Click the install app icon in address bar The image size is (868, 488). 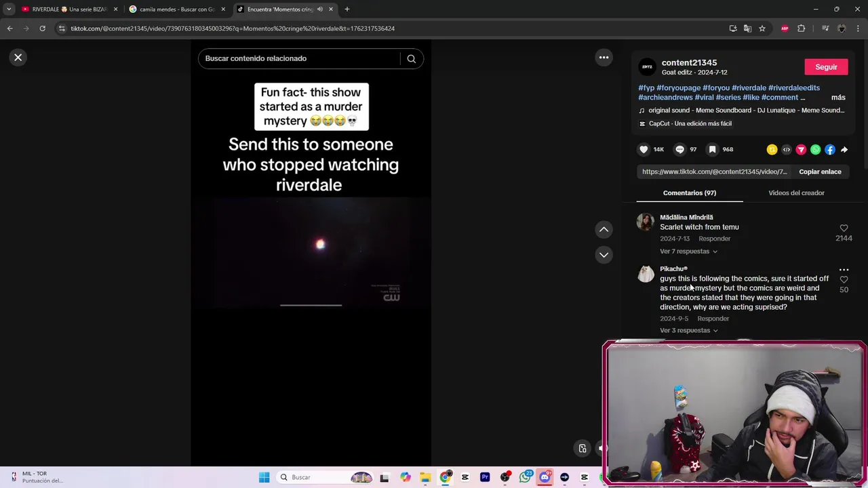point(733,28)
